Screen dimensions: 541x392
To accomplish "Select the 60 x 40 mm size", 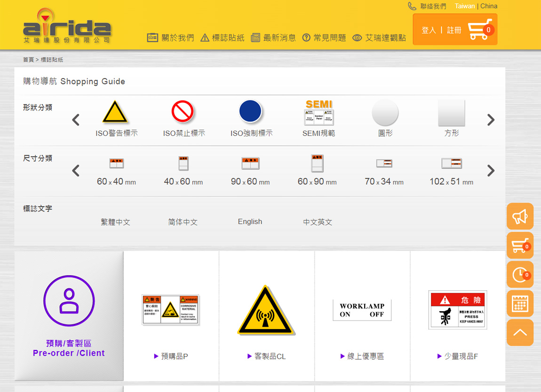I will point(116,171).
